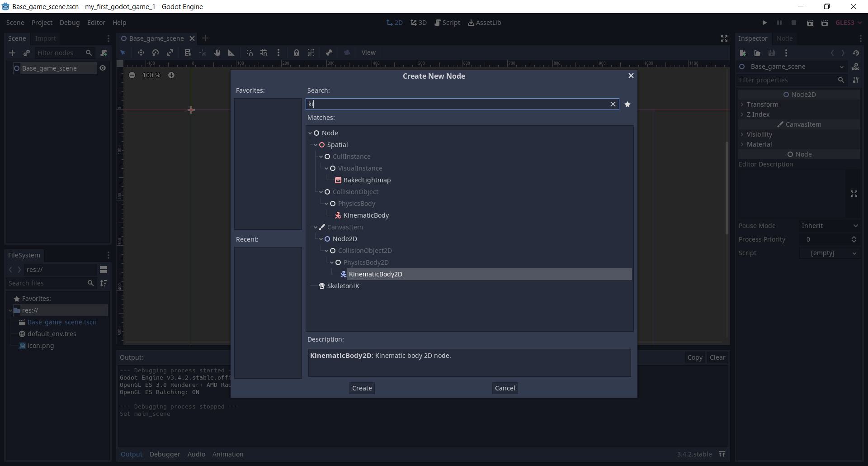Click Inspector history clock icon
868x466 pixels.
click(x=856, y=53)
